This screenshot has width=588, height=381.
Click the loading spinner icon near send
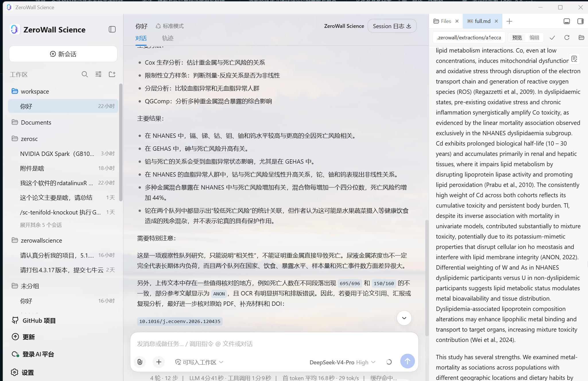tap(389, 362)
